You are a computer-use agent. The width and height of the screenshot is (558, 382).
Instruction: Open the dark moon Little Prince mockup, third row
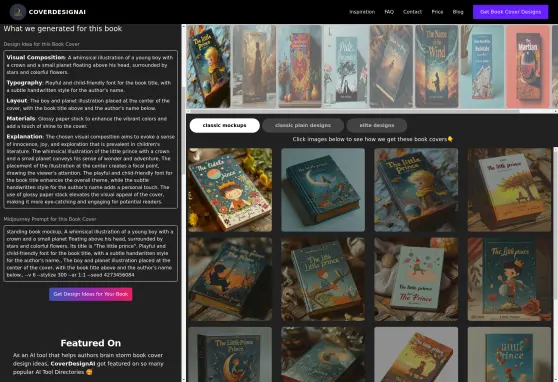pos(230,354)
